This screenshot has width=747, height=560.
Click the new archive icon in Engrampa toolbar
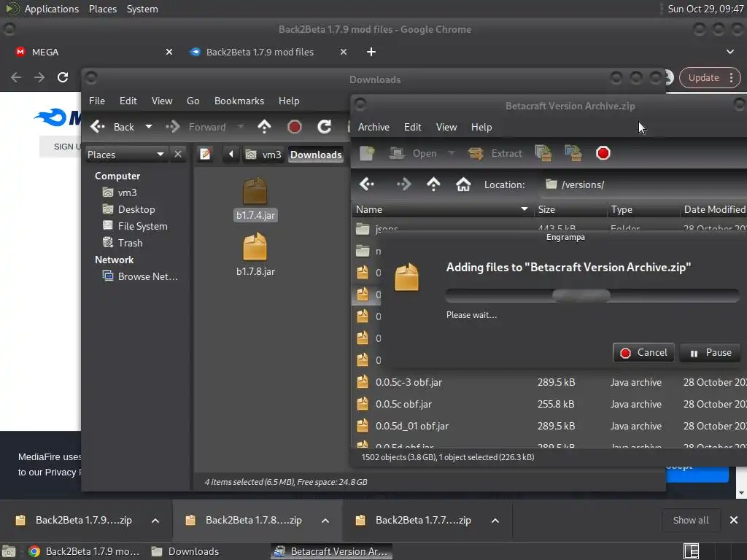[x=367, y=153]
